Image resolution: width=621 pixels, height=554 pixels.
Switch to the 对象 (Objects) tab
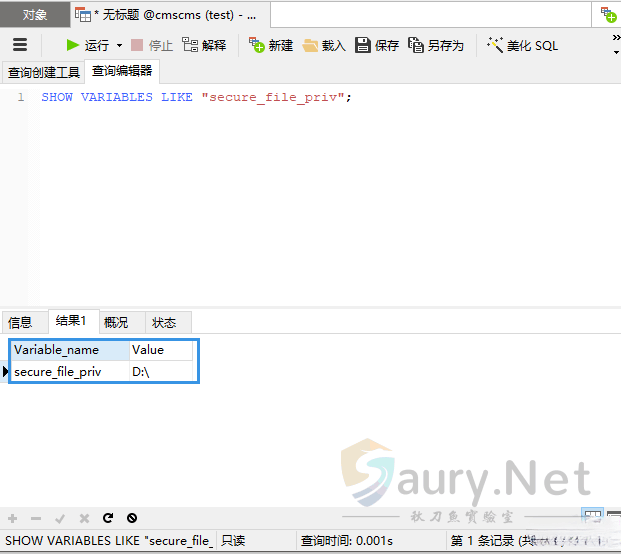point(35,15)
